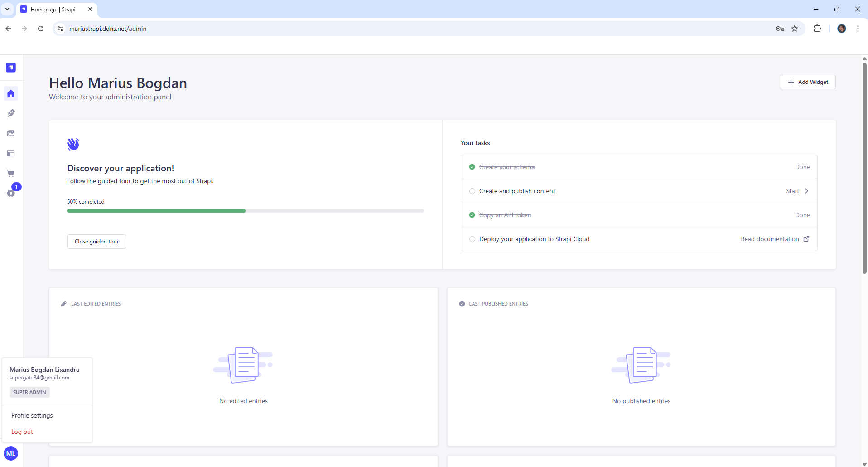The height and width of the screenshot is (467, 868).
Task: Click the ML avatar at bottom left
Action: [11, 453]
